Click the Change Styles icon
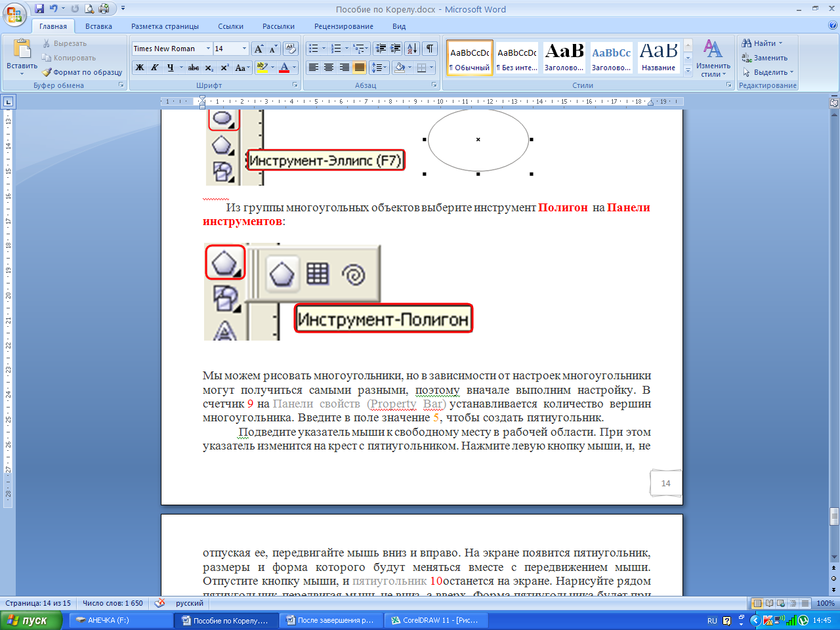The image size is (840, 630). (x=713, y=49)
